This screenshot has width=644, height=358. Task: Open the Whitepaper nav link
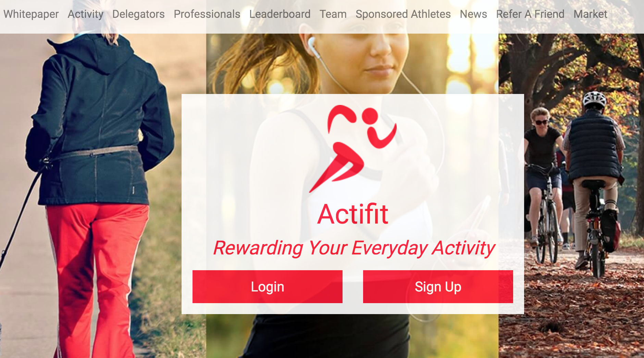pyautogui.click(x=31, y=14)
